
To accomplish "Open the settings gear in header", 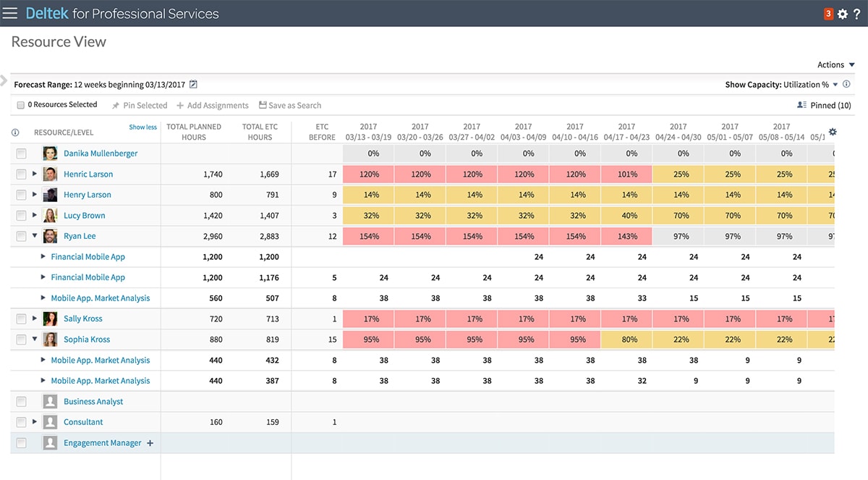I will click(842, 14).
